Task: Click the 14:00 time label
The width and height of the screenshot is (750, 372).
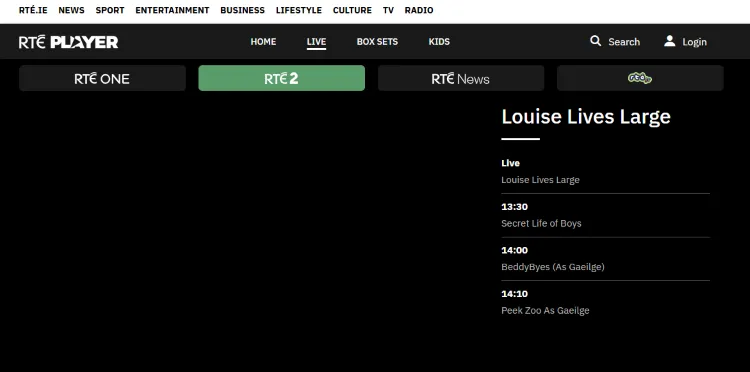Action: 515,250
